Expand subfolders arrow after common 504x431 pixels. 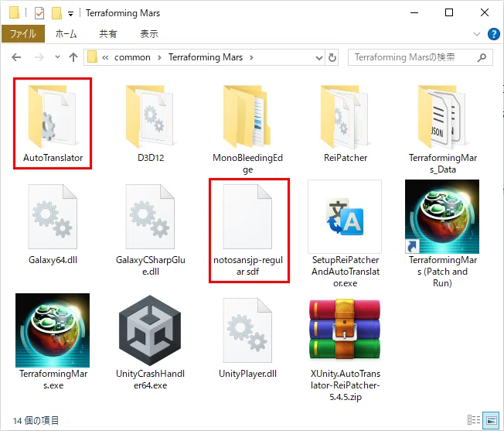pyautogui.click(x=159, y=58)
